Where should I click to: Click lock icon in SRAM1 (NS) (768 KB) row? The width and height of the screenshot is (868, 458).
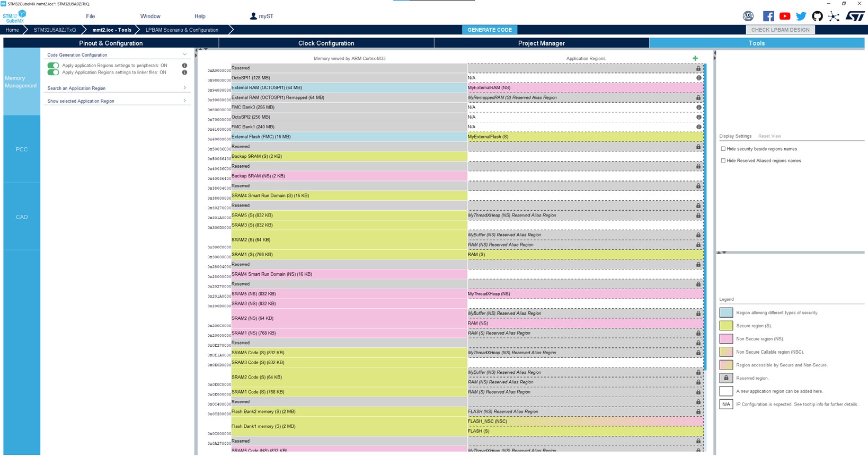click(x=698, y=334)
